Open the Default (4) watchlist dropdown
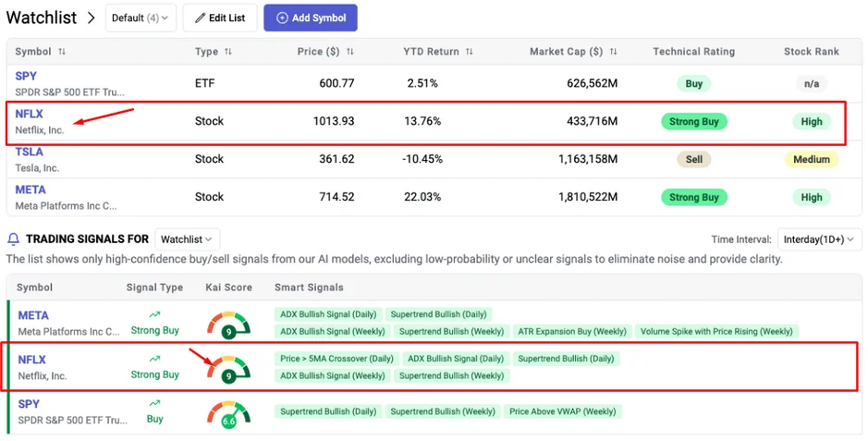Viewport: 868px width, 441px height. 141,18
